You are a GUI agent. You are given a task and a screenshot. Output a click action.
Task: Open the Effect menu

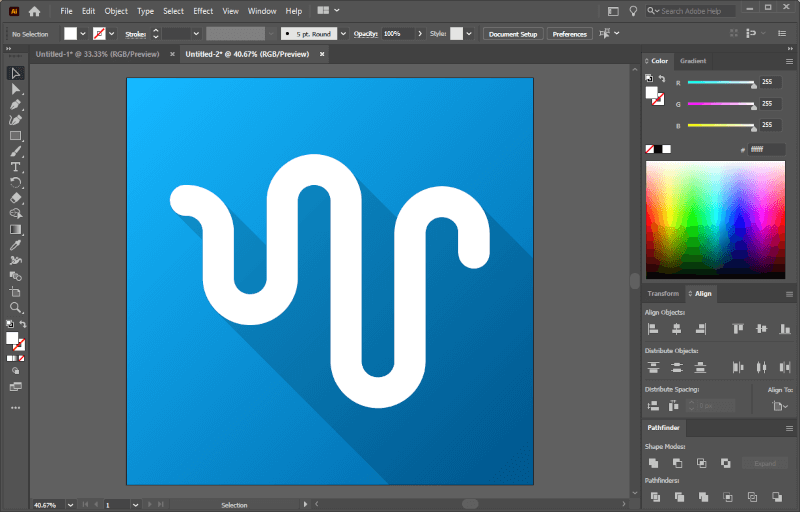pos(203,11)
